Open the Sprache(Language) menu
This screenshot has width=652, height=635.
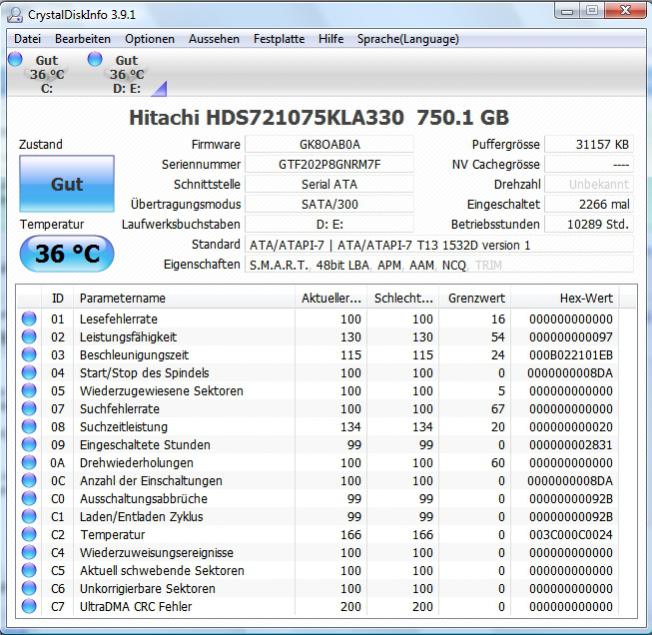pyautogui.click(x=408, y=39)
